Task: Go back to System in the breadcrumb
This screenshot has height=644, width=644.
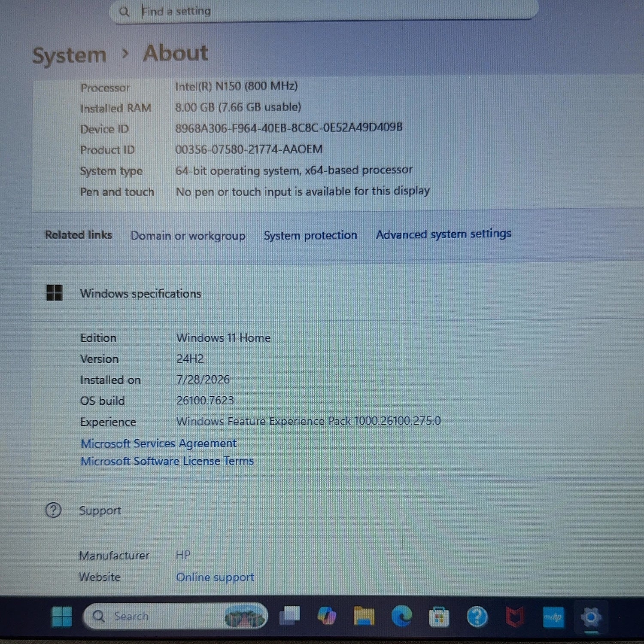Action: coord(70,55)
